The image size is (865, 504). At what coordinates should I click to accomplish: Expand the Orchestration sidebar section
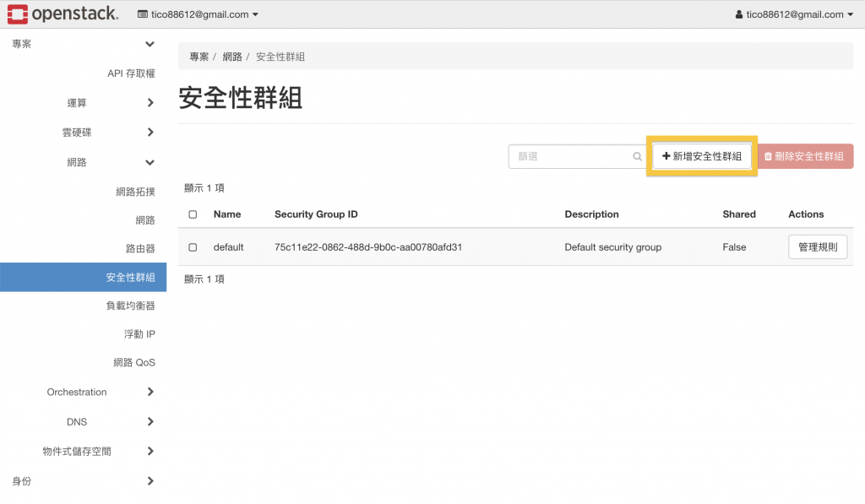click(x=83, y=392)
